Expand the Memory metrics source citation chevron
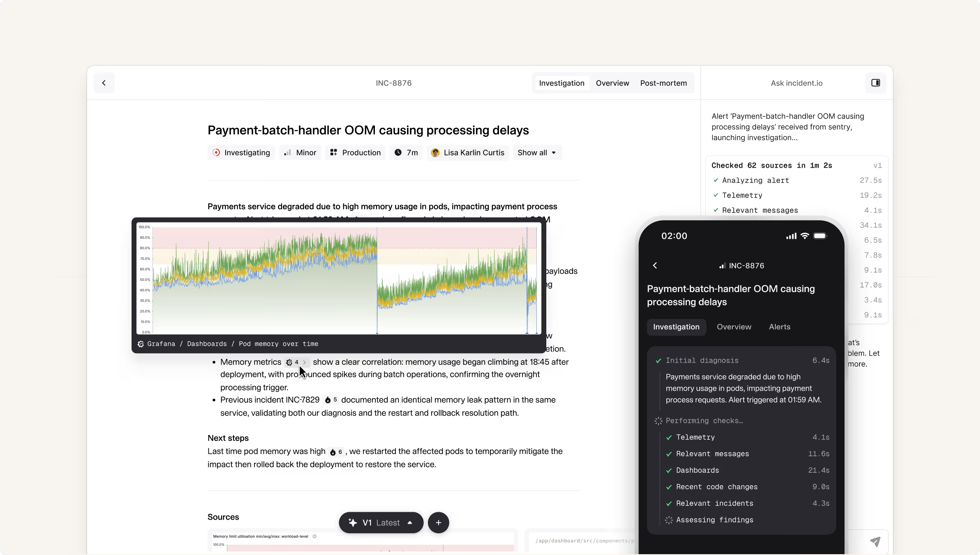This screenshot has height=555, width=980. [304, 362]
